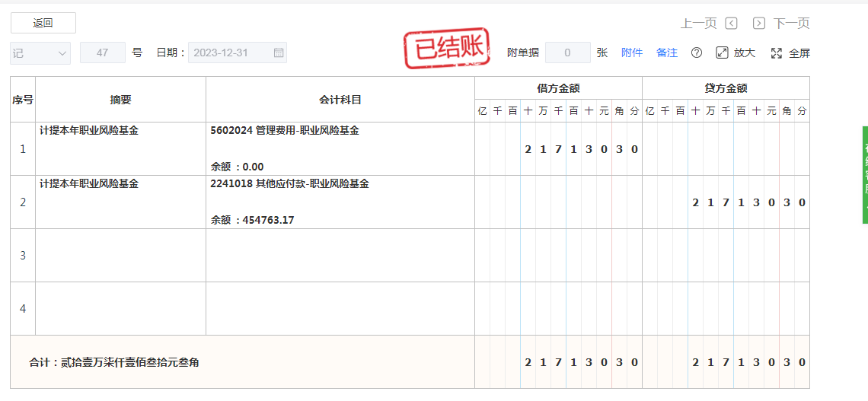Viewport: 868px width, 401px height.
Task: Click the 放大 enlarge icon
Action: (x=722, y=53)
